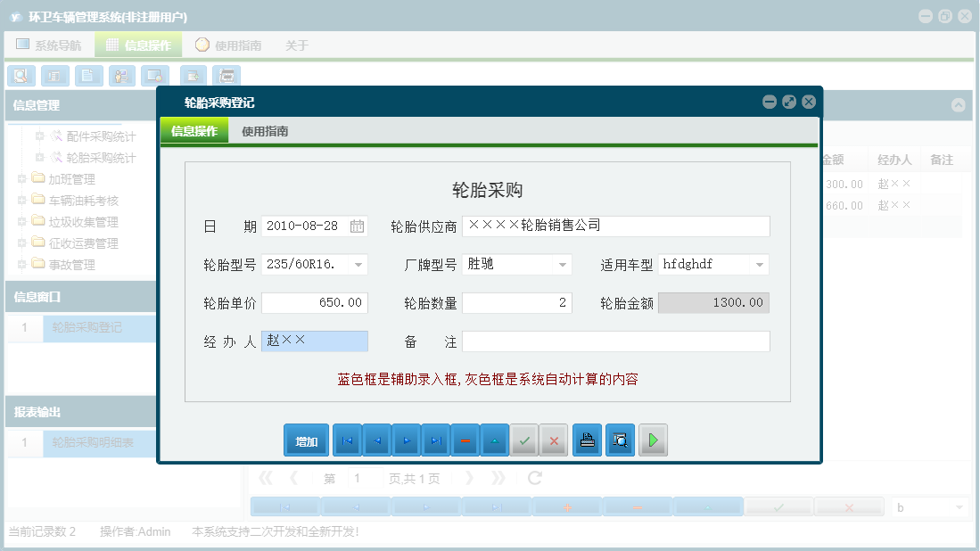The height and width of the screenshot is (551, 980).
Task: Select the magnifier search tool in the toolbar
Action: pos(21,76)
